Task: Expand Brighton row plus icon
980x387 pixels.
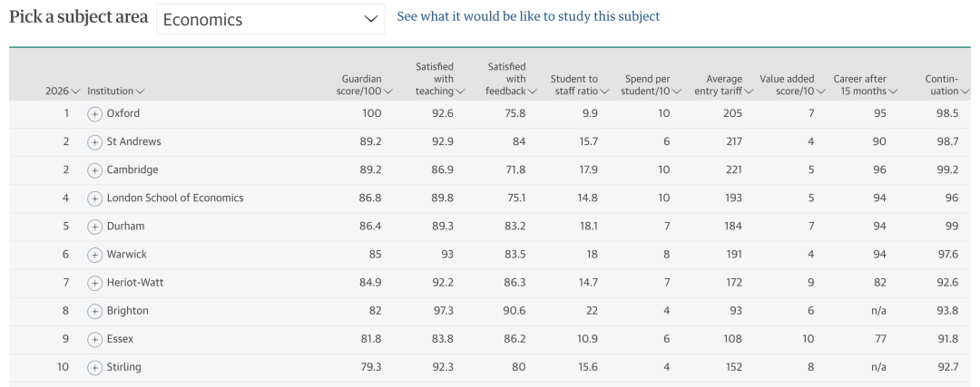Action: (95, 311)
